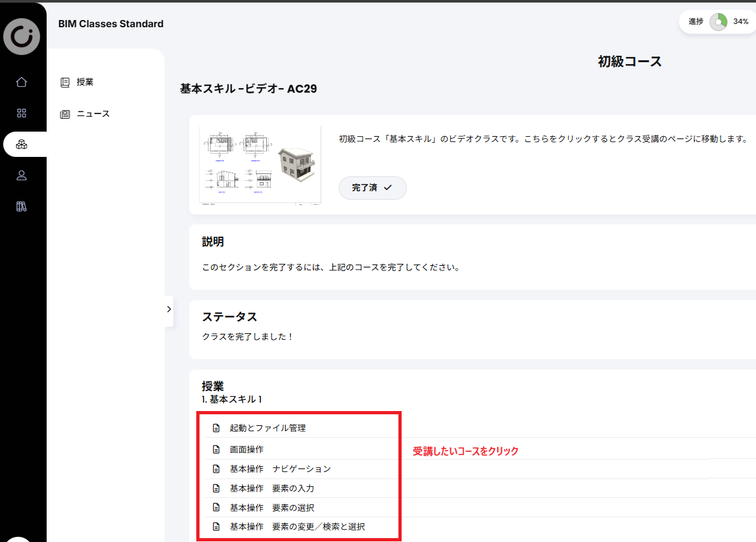Image resolution: width=756 pixels, height=542 pixels.
Task: Select the stacked cubes classes icon
Action: click(x=21, y=145)
